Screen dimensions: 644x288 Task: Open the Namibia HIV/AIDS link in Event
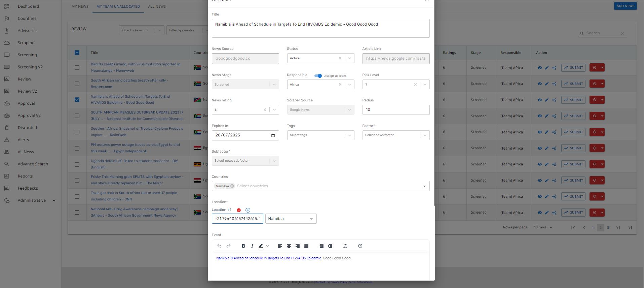tap(268, 258)
